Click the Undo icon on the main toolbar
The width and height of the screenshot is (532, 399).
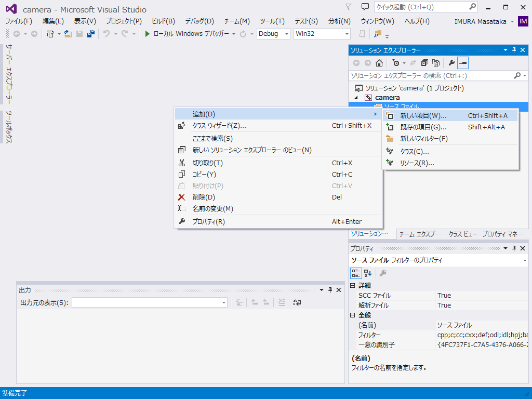108,33
